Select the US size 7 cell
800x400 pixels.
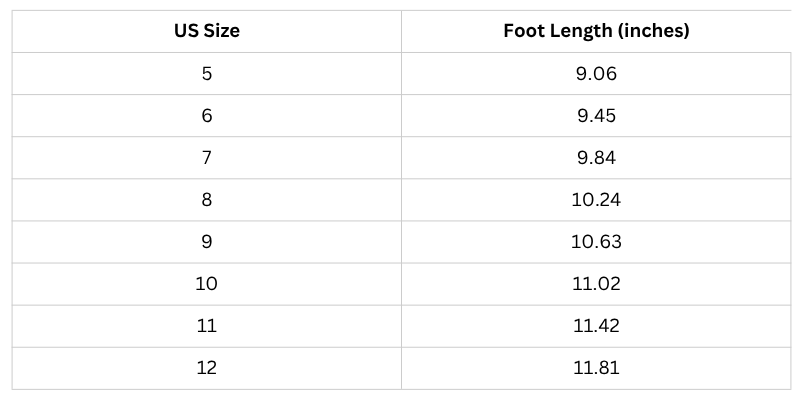207,157
